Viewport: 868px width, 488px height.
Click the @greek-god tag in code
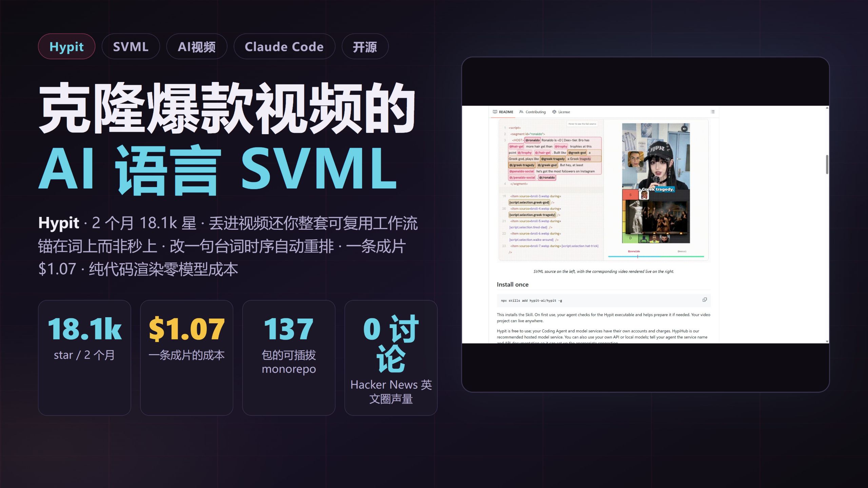tap(577, 152)
